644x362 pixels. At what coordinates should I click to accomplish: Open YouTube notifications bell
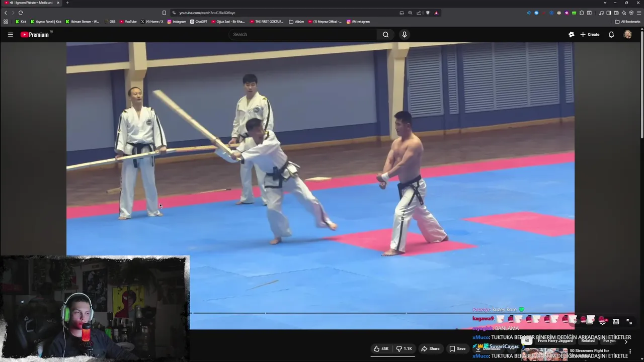click(611, 35)
